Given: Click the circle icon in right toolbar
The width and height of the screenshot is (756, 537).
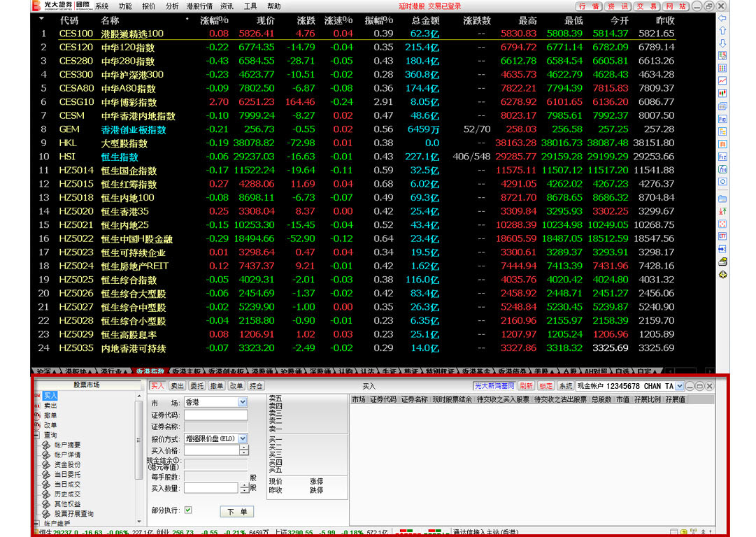Looking at the screenshot, I should pos(722,182).
